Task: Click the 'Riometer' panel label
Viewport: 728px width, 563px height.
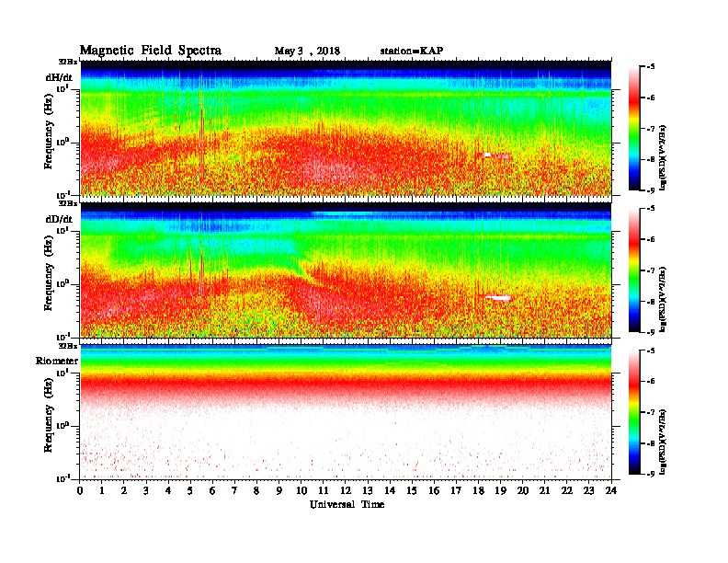Action: pos(57,361)
